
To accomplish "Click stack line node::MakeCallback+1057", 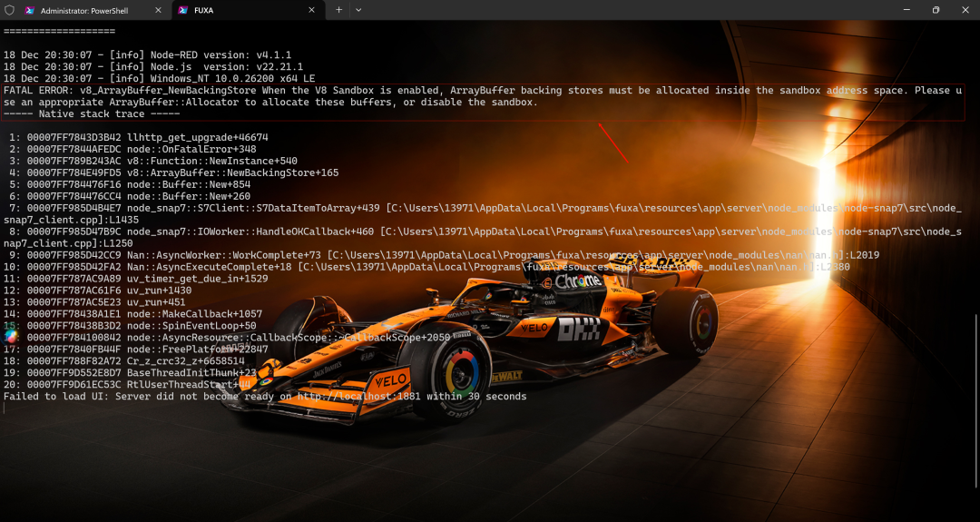I will [132, 314].
